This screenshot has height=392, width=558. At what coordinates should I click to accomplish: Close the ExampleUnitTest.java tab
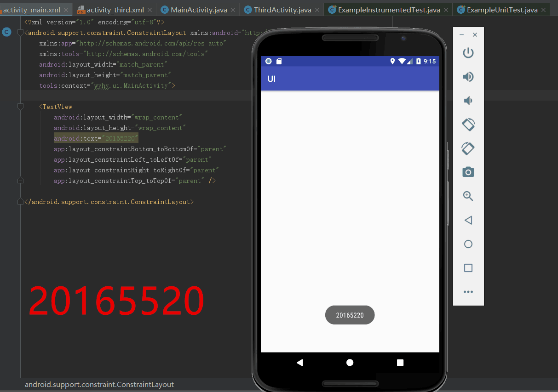tap(544, 10)
